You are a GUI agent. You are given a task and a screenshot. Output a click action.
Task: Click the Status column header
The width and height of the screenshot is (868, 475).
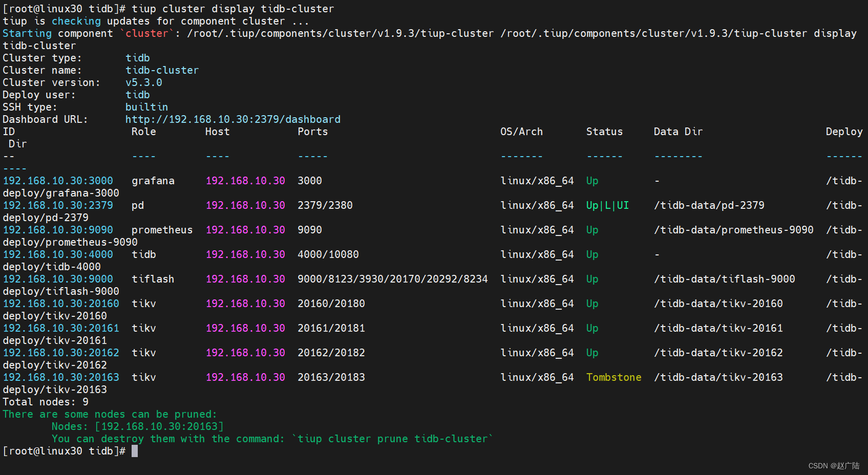coord(604,132)
